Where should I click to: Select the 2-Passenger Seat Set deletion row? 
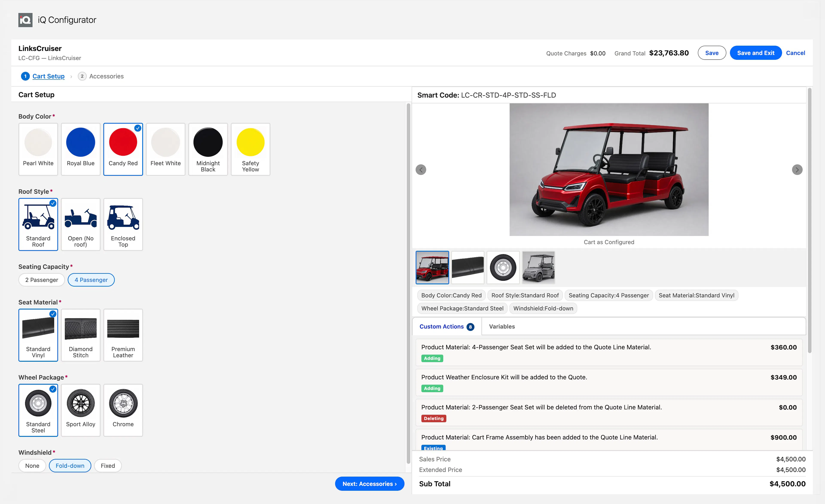609,413
